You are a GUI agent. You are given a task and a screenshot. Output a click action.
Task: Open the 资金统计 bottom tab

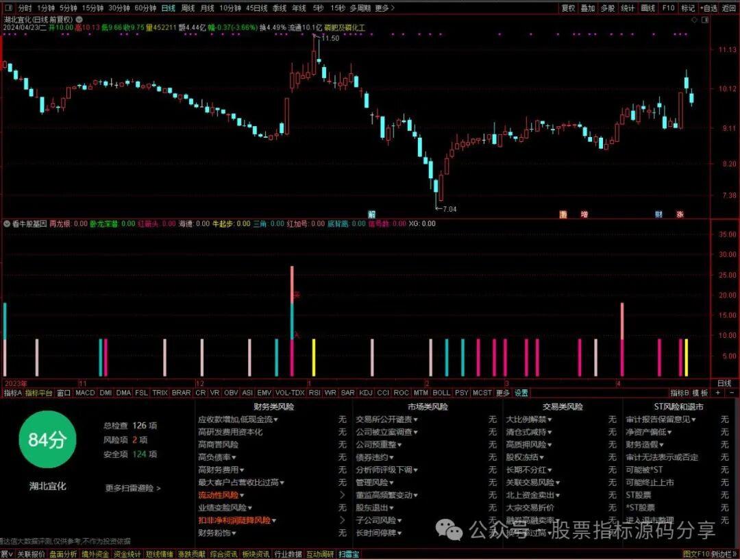pos(127,555)
